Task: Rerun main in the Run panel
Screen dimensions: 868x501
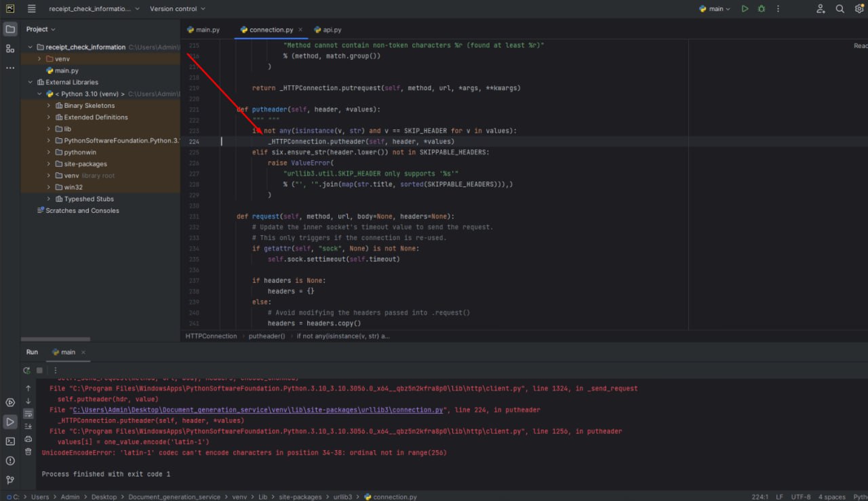Action: click(x=26, y=371)
